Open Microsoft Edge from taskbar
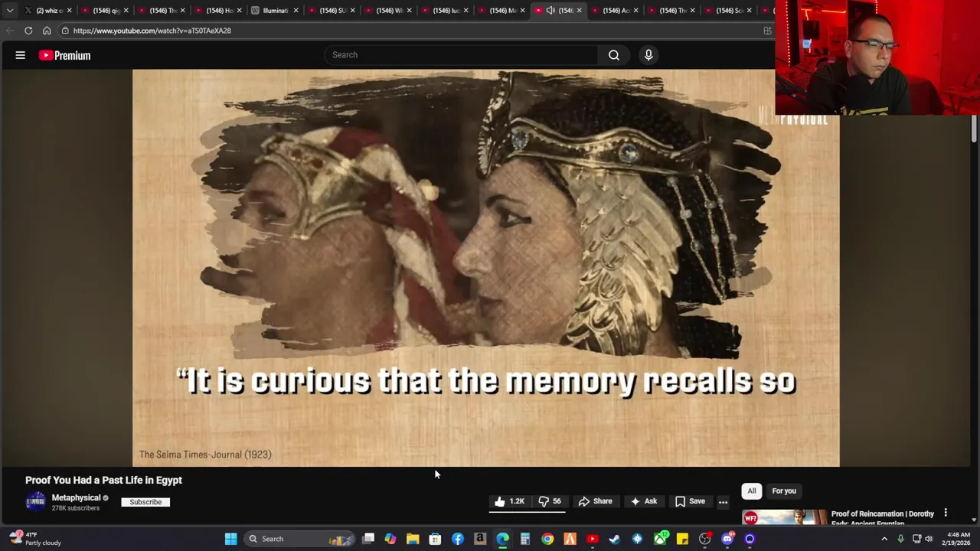 pos(502,539)
